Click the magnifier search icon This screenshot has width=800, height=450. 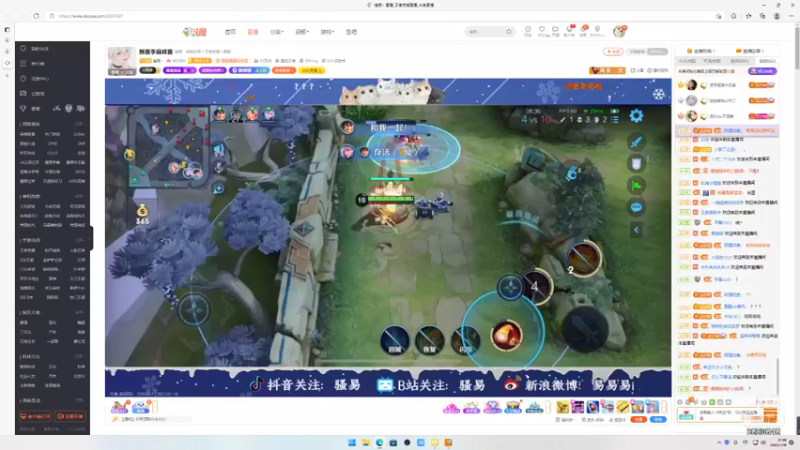(509, 32)
